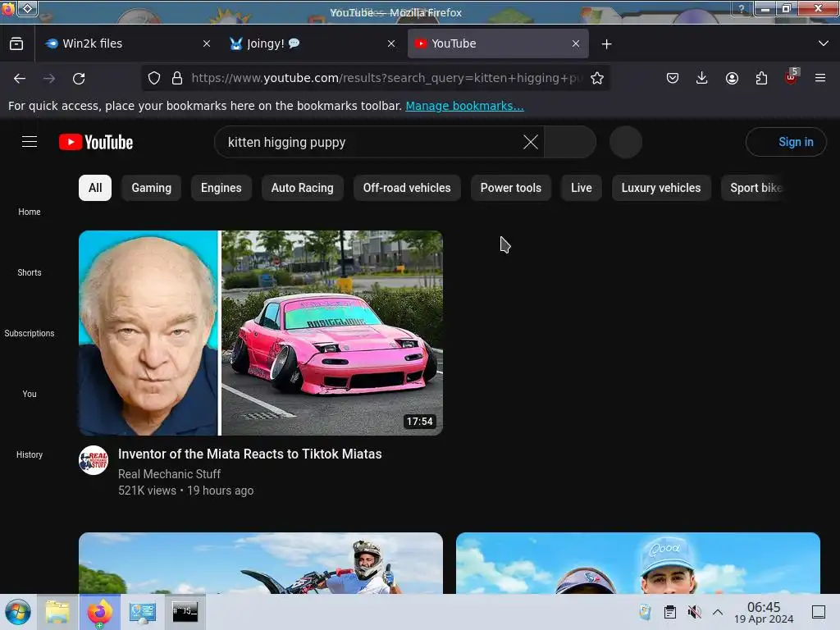The height and width of the screenshot is (630, 840).
Task: Expand hidden system tray icons
Action: click(718, 612)
